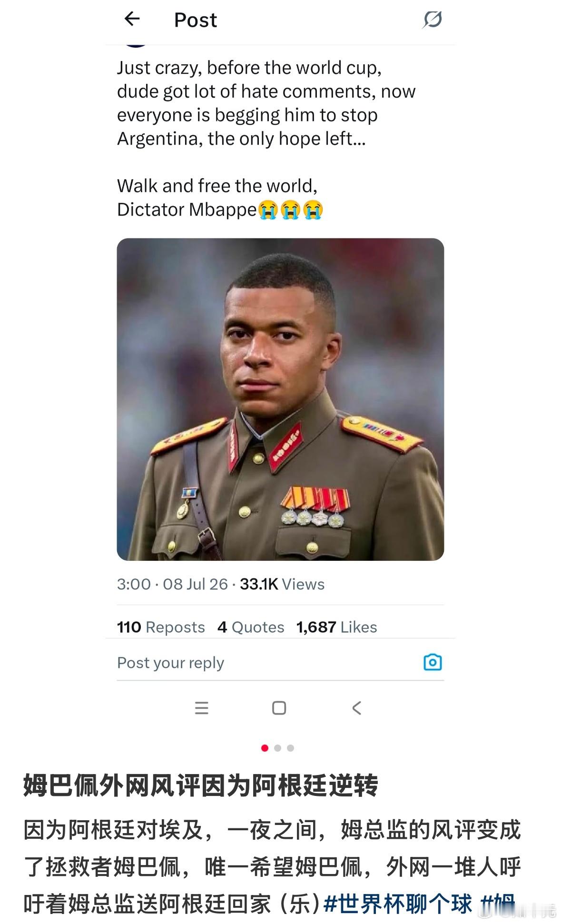Select the second carousel page dot
Image resolution: width=561 pixels, height=924 pixels.
pyautogui.click(x=278, y=748)
